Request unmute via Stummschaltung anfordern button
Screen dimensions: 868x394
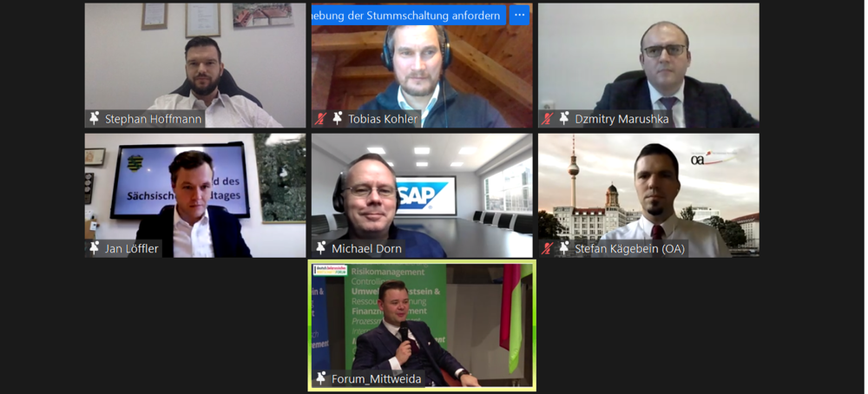tap(409, 16)
